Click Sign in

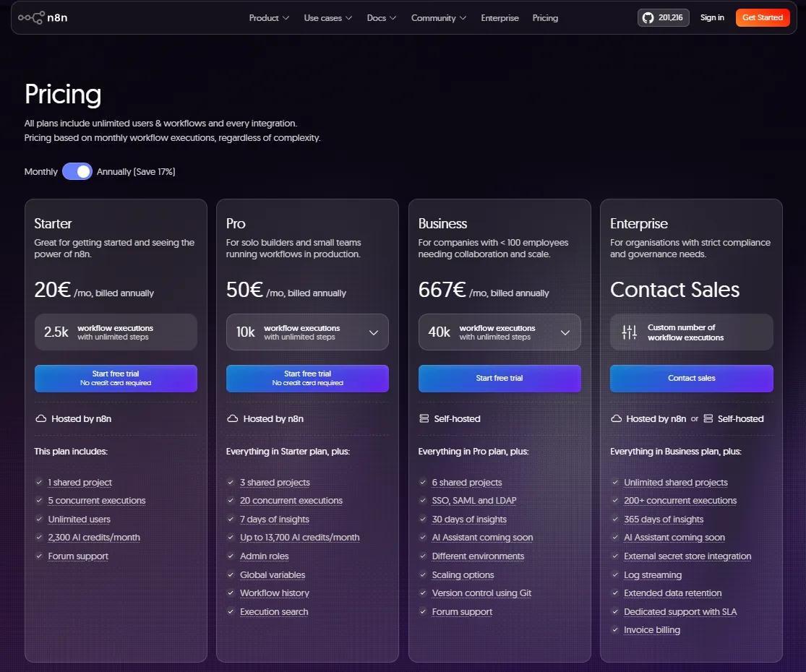point(712,17)
